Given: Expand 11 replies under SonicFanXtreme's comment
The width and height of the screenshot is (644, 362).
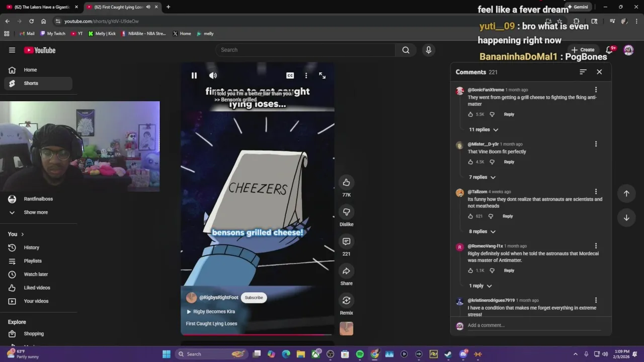Looking at the screenshot, I should 484,130.
